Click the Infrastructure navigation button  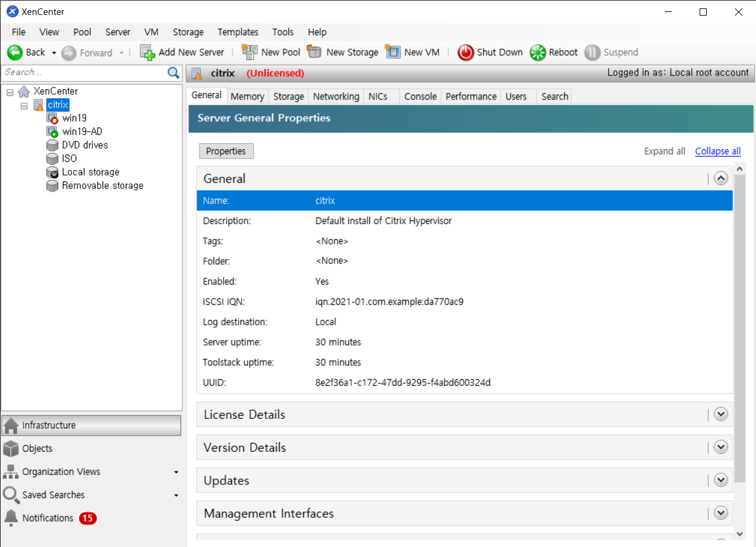pyautogui.click(x=91, y=425)
